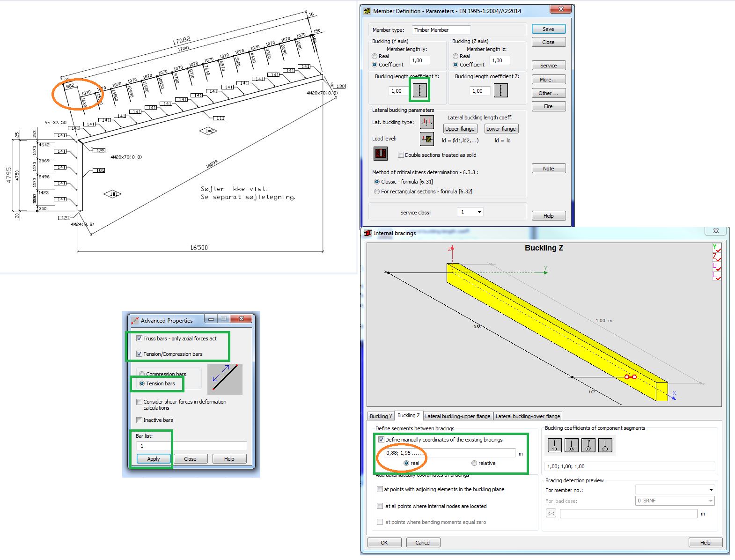Select the Tension bars radio option
Image resolution: width=735 pixels, height=560 pixels.
(x=142, y=383)
